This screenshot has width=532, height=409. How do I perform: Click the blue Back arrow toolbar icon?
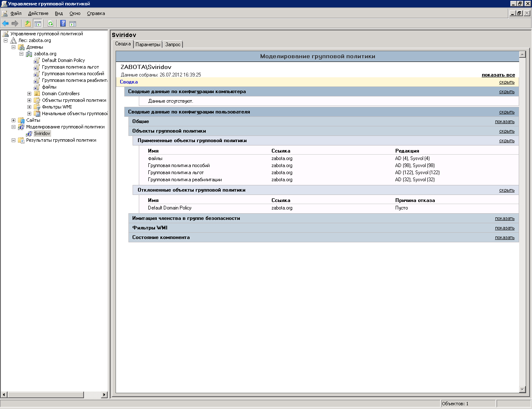(x=5, y=24)
